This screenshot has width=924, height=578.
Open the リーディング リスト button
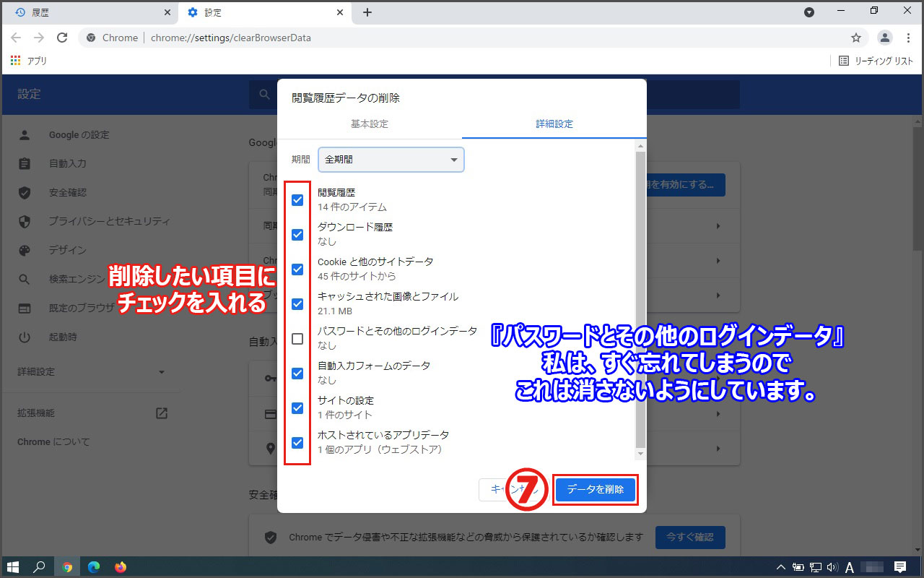[876, 61]
